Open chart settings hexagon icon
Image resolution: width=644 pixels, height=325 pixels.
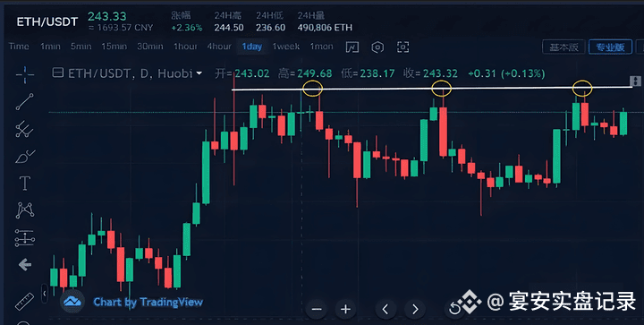point(377,47)
